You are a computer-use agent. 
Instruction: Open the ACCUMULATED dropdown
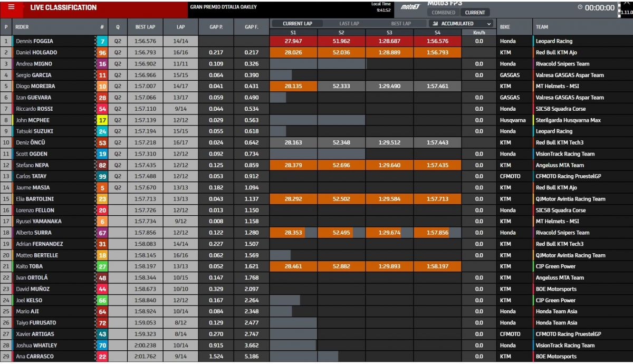tap(462, 24)
